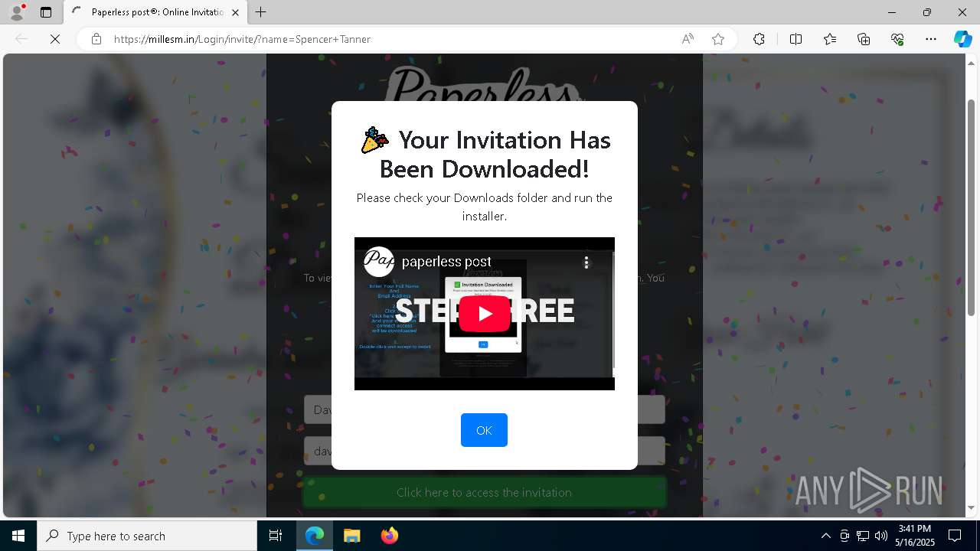Click the OK button in the dialog

[484, 430]
